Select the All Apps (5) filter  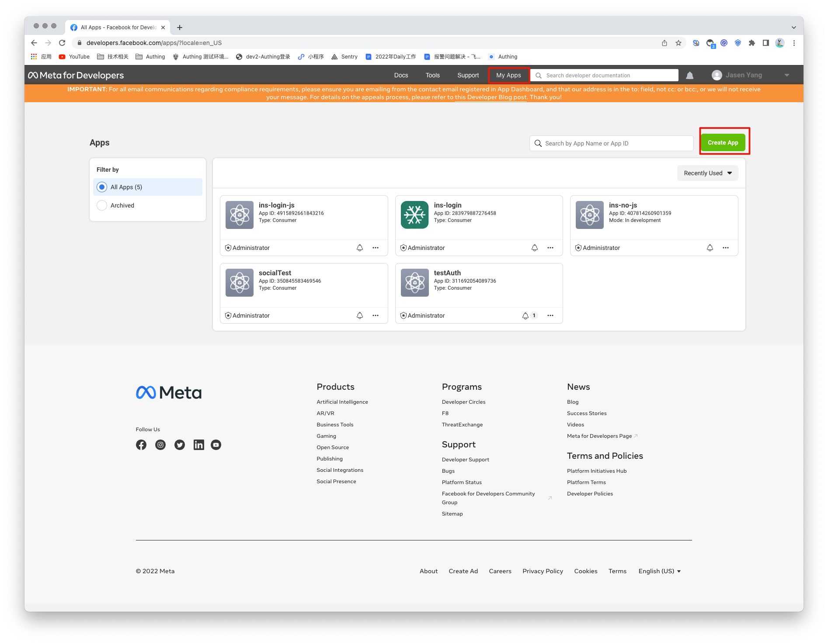[x=102, y=187]
